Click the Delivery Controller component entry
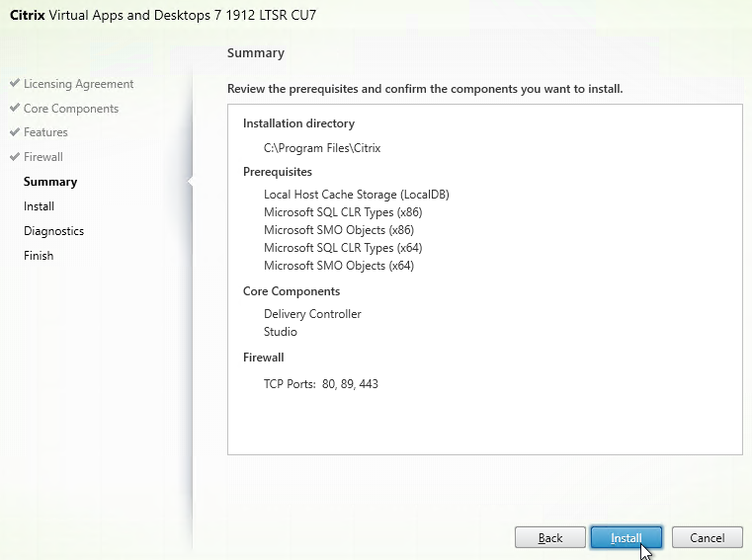The width and height of the screenshot is (752, 560). pyautogui.click(x=312, y=314)
